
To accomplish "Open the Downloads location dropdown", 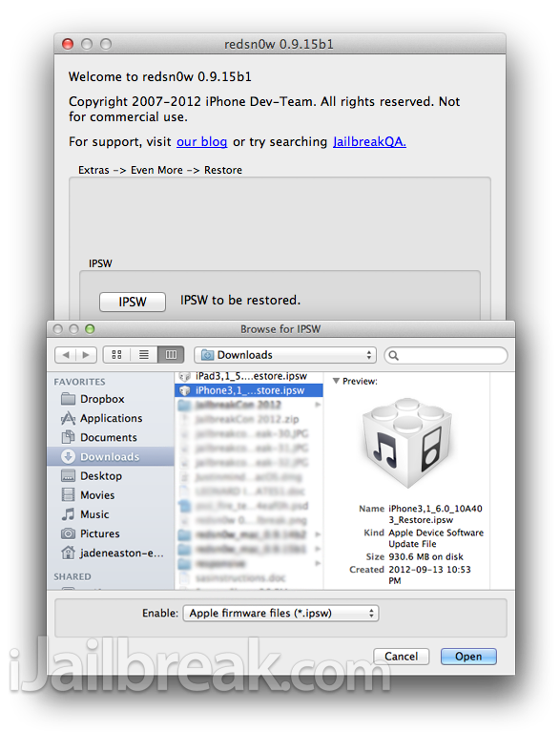I will pyautogui.click(x=285, y=355).
